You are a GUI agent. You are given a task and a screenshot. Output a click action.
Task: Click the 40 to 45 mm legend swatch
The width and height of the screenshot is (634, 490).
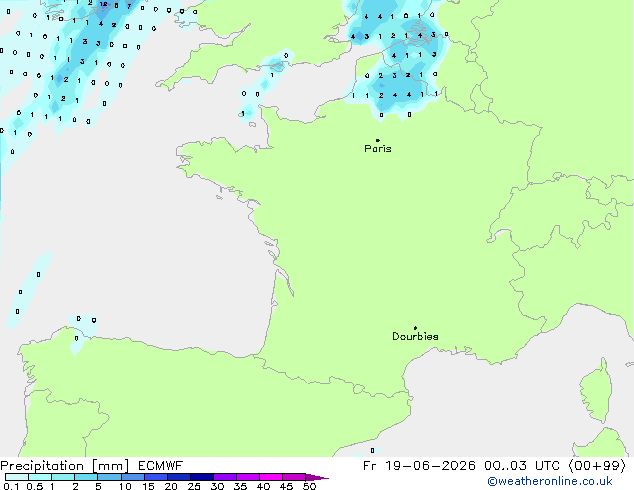[271, 477]
